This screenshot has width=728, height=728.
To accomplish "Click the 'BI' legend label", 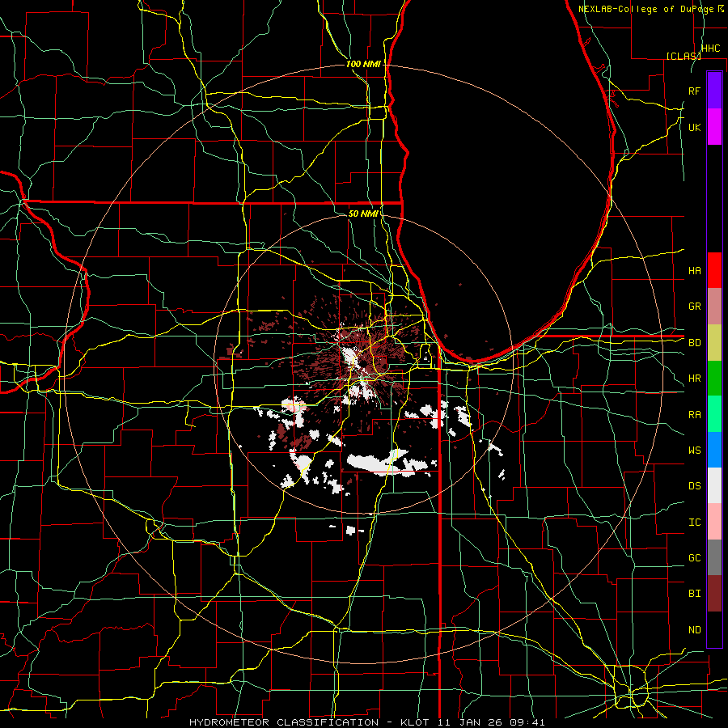I will point(694,594).
